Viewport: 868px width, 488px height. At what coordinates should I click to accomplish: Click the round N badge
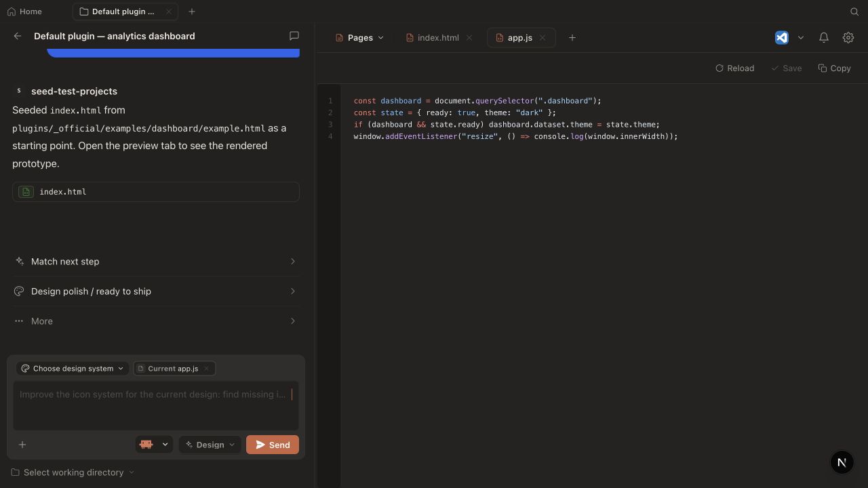842,462
